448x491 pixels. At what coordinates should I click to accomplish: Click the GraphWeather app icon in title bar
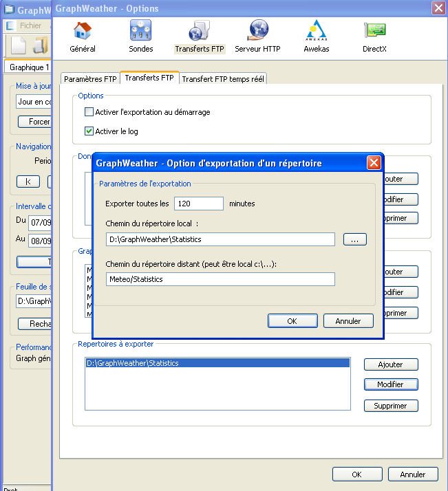coord(9,10)
